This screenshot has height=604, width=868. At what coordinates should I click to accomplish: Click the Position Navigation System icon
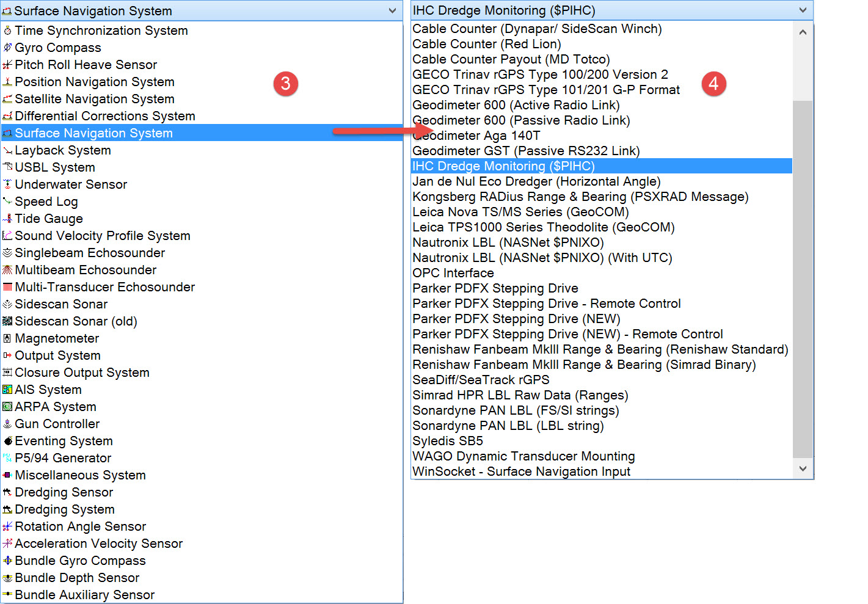[x=7, y=82]
